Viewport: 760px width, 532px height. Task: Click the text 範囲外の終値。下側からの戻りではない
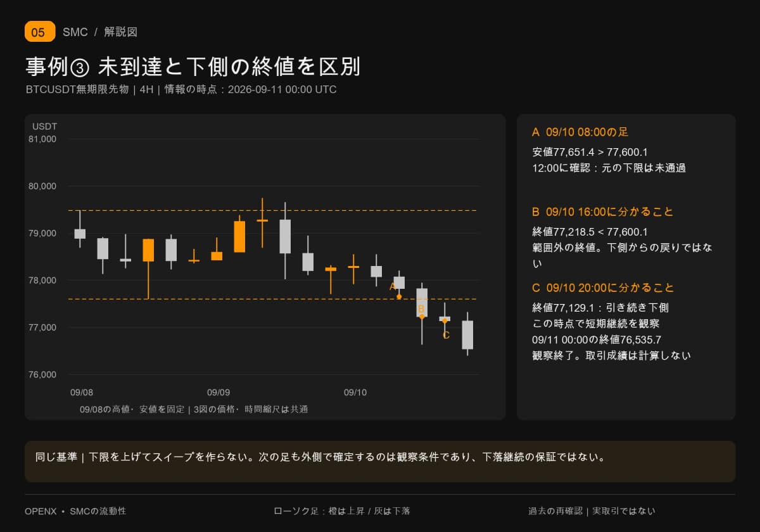tap(622, 255)
